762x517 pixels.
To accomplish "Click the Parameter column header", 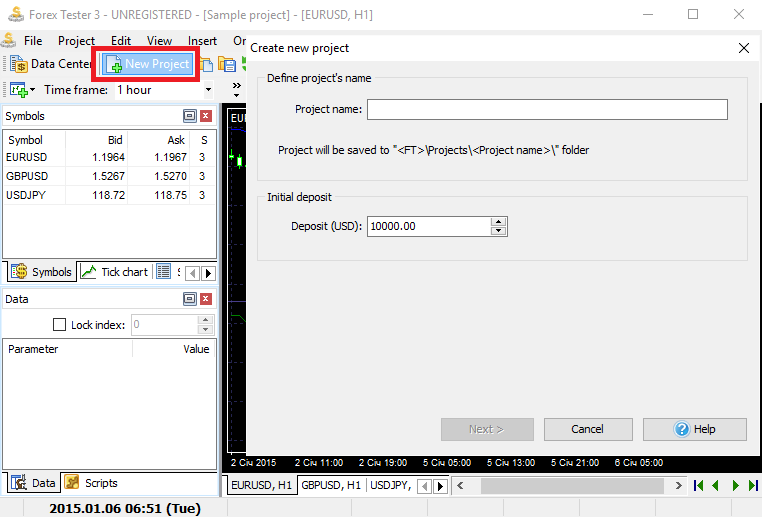I will (x=68, y=349).
